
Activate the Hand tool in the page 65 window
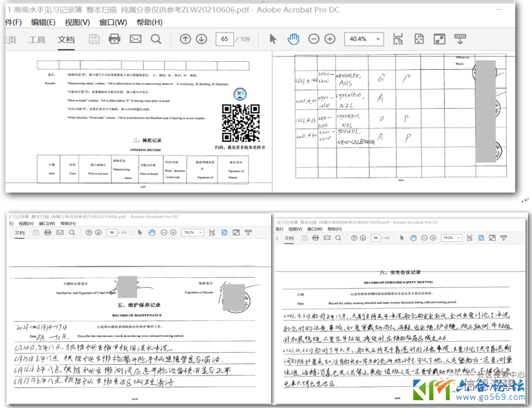pos(293,39)
